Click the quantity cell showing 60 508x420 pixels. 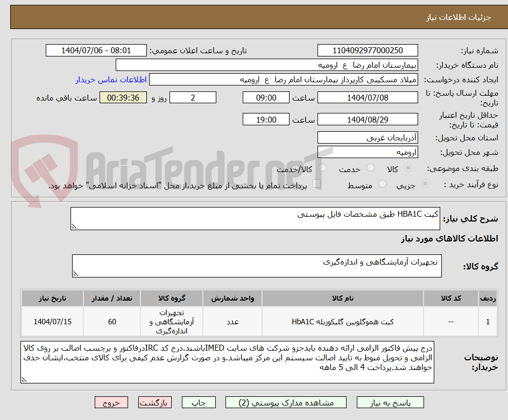point(112,322)
